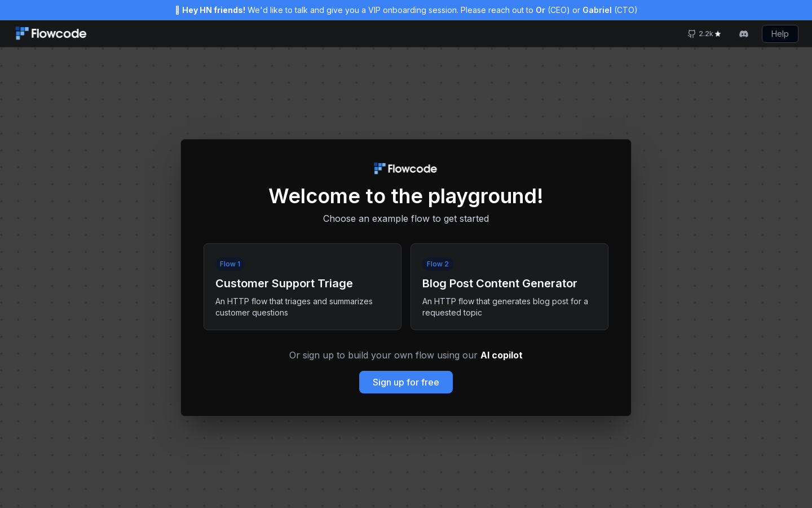The width and height of the screenshot is (812, 508).
Task: Click the Flow 1 badge
Action: 230,264
